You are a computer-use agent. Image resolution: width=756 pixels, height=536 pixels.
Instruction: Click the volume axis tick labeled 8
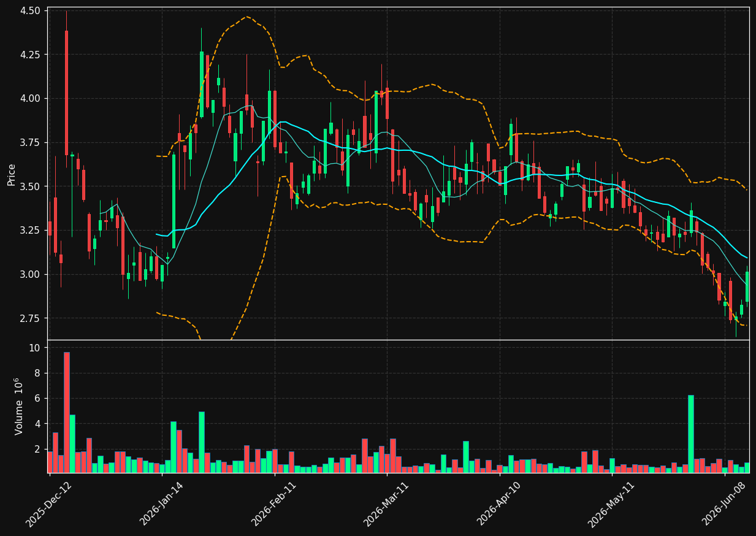pyautogui.click(x=39, y=373)
